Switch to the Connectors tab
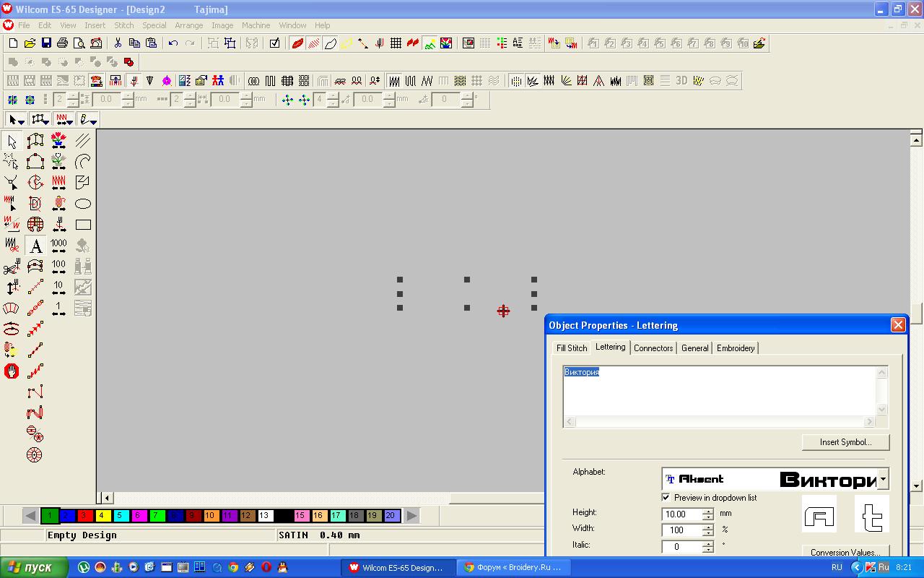This screenshot has width=924, height=578. tap(653, 348)
